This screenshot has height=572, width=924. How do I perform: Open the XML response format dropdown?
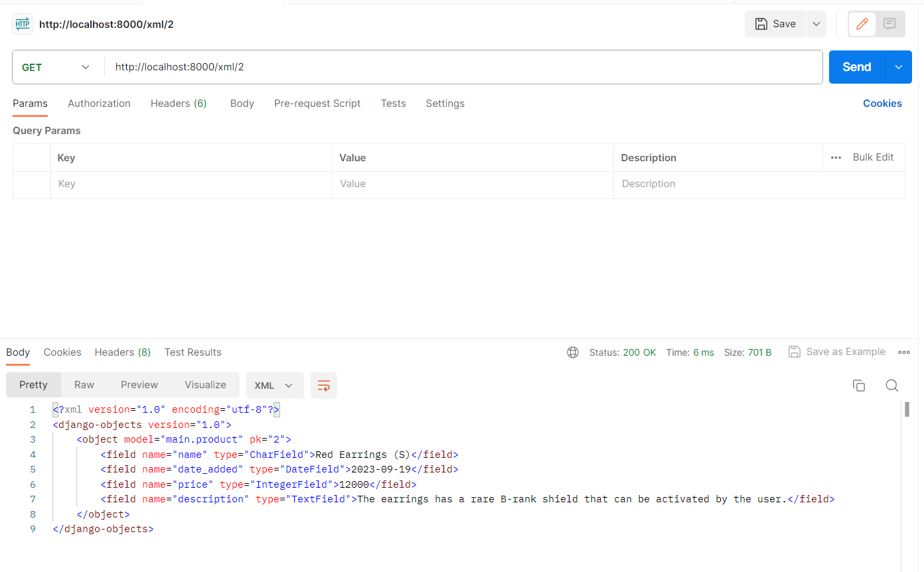pos(274,385)
